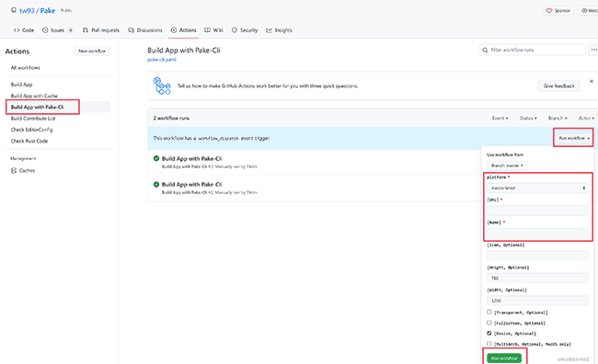Switch to the Pull requests tab
This screenshot has width=598, height=364.
point(100,30)
